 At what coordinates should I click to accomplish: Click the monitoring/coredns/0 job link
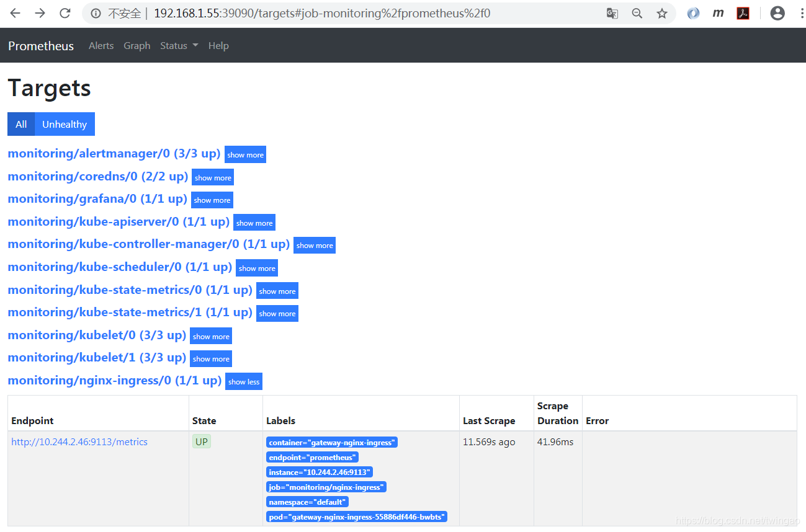click(x=98, y=177)
